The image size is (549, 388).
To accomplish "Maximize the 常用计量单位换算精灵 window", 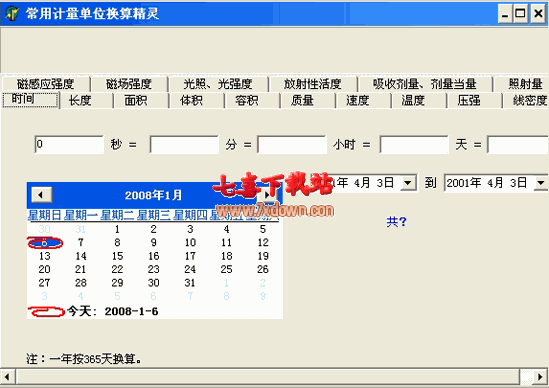I will pos(520,14).
